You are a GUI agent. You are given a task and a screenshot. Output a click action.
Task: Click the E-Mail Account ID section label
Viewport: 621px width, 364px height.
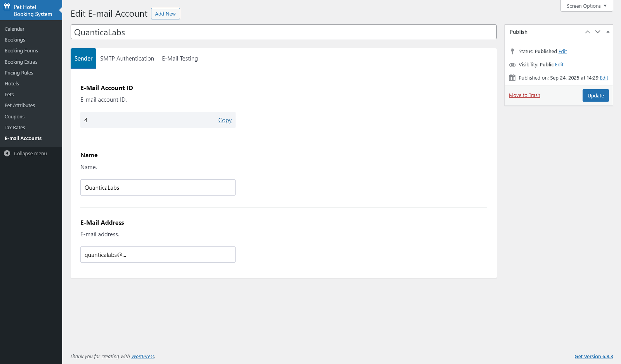tap(107, 88)
